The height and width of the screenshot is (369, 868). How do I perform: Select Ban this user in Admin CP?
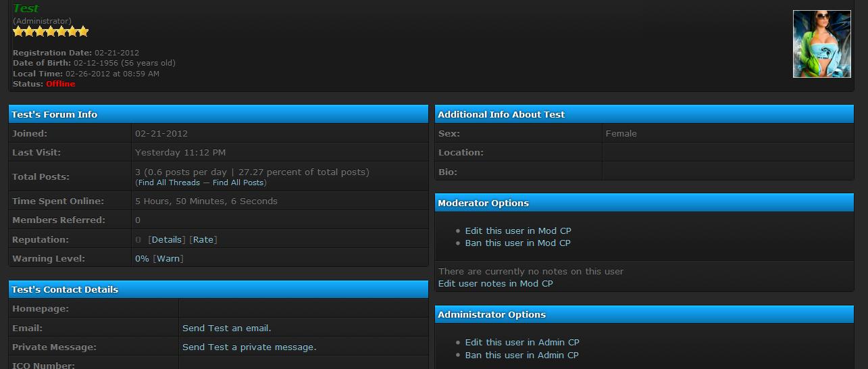pos(521,355)
